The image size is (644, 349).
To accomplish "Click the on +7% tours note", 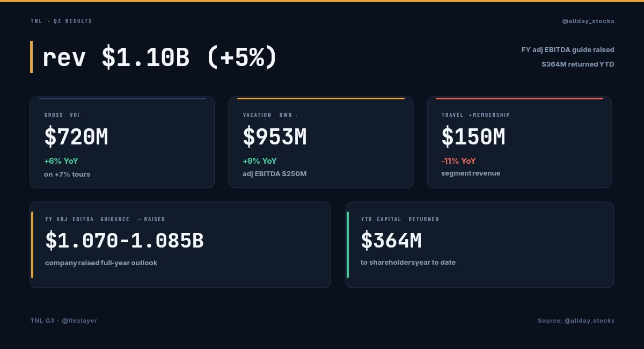I will tap(67, 174).
